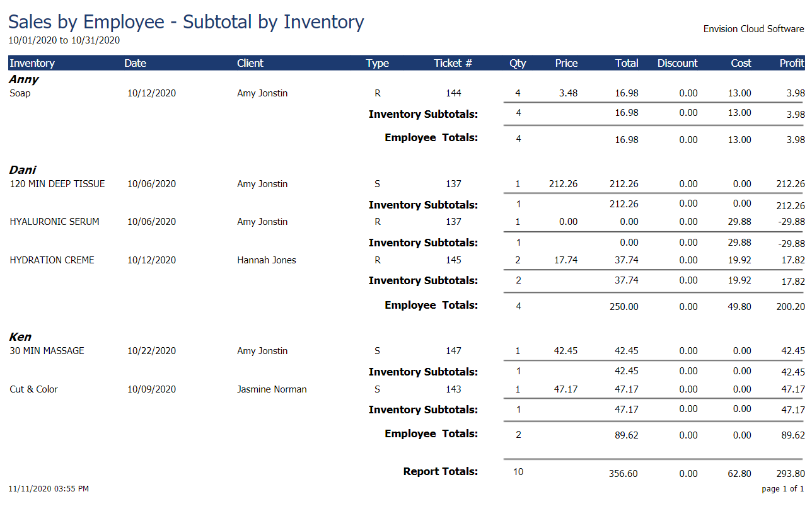Select the Date column header
The image size is (812, 516).
135,63
